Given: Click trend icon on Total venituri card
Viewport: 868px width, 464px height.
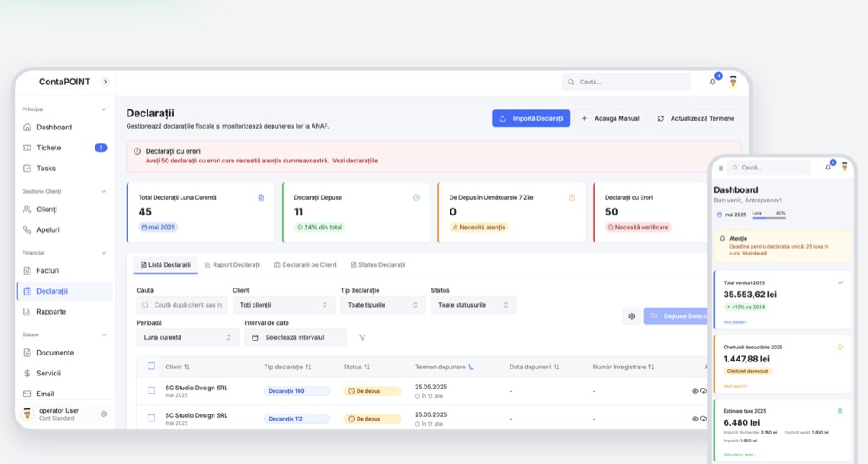Looking at the screenshot, I should pos(840,282).
